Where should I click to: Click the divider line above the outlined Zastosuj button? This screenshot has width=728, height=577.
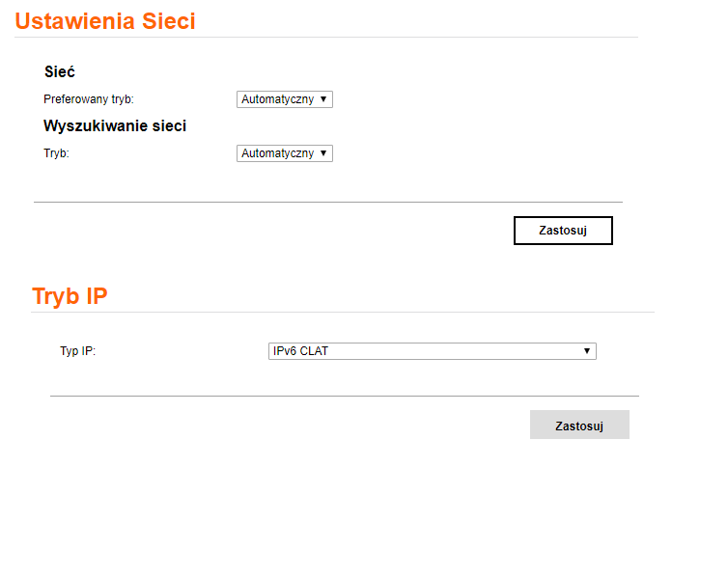pyautogui.click(x=328, y=202)
